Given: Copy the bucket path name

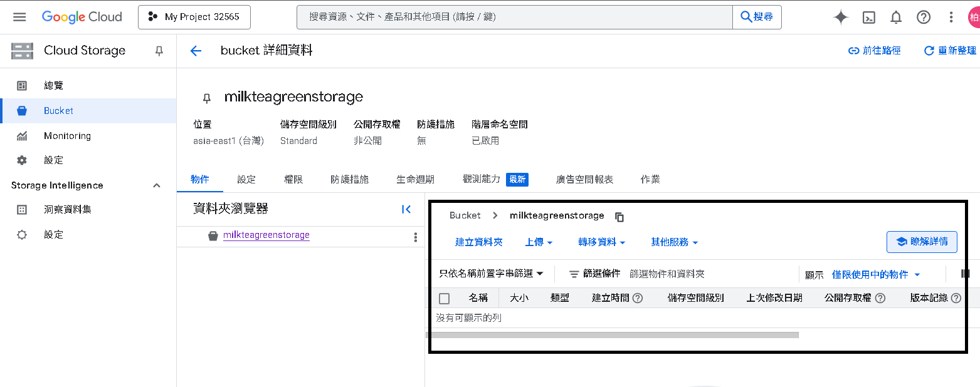Looking at the screenshot, I should point(619,217).
